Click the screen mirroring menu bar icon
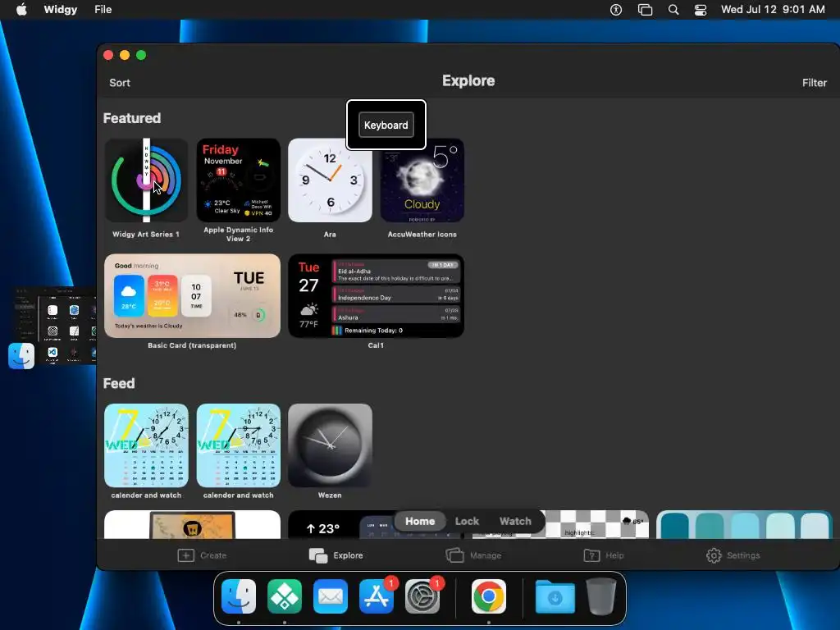This screenshot has width=840, height=630. tap(645, 10)
